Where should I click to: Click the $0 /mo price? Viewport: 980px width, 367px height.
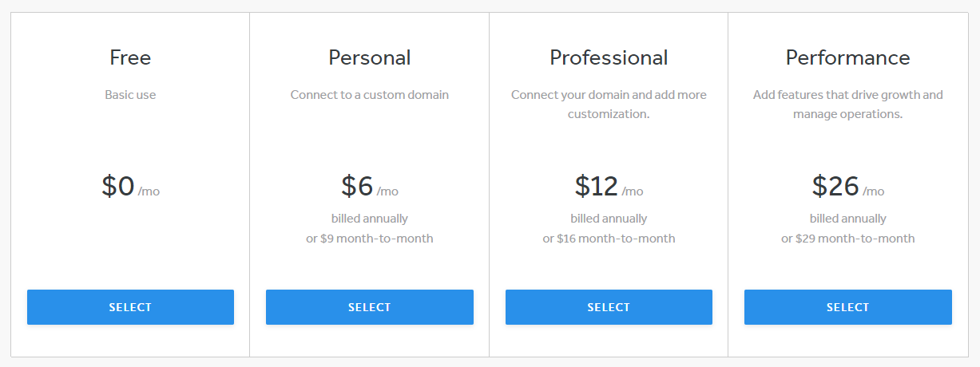click(x=130, y=186)
